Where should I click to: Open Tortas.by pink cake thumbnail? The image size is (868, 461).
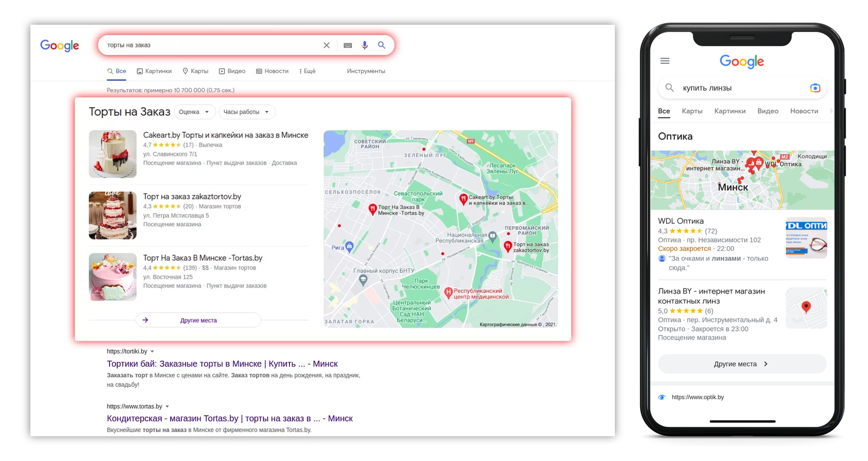point(113,277)
